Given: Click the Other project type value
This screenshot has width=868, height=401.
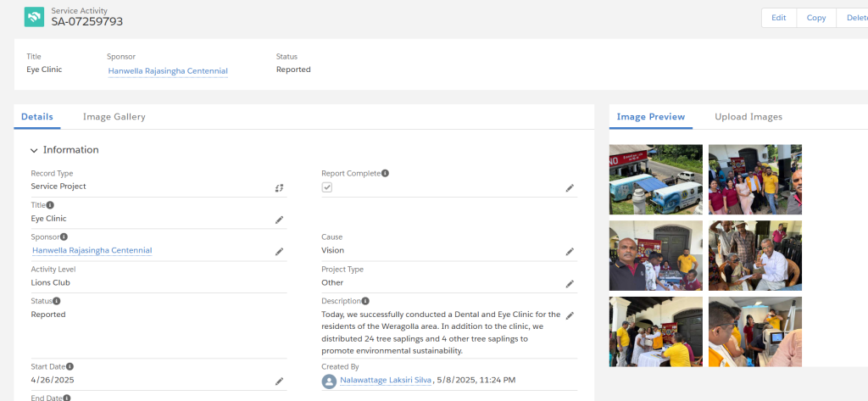Looking at the screenshot, I should pos(332,282).
